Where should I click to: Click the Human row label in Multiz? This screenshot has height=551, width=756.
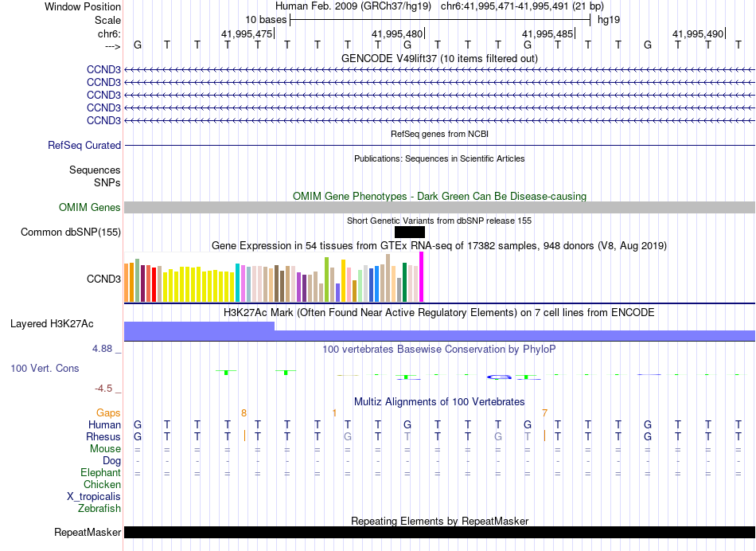[104, 425]
